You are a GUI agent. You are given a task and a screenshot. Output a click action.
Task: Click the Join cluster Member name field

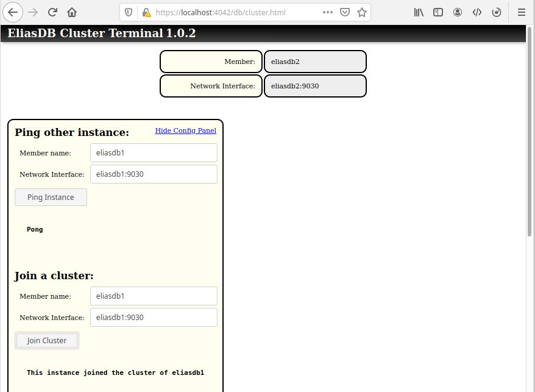click(154, 296)
